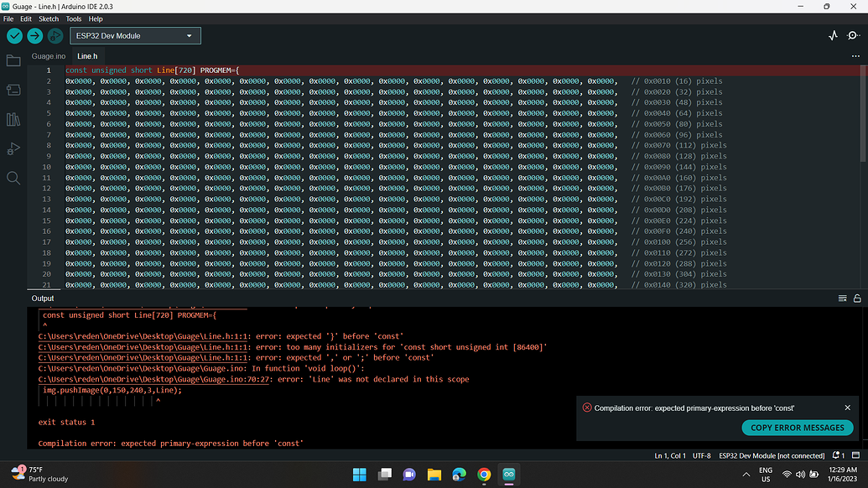This screenshot has height=488, width=868.
Task: Open the Serial Plotter
Action: pyautogui.click(x=833, y=35)
